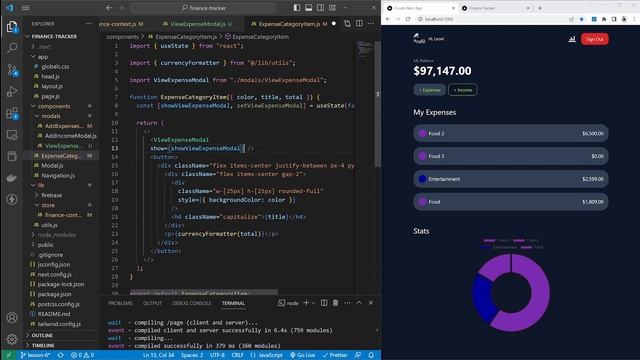The width and height of the screenshot is (640, 360).
Task: Open the PROBLEMS panel tab
Action: [120, 303]
